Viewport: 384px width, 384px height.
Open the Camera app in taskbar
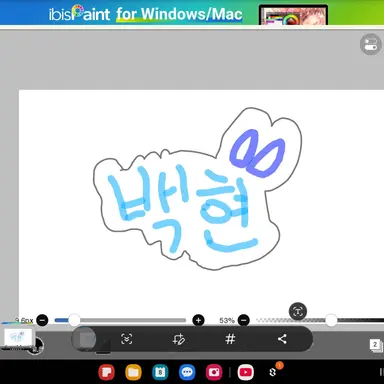click(x=214, y=372)
